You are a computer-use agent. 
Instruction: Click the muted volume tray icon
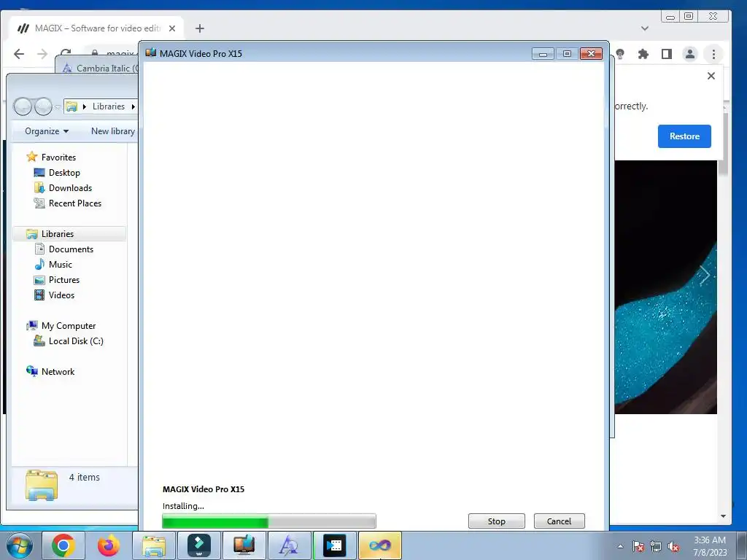pos(673,546)
